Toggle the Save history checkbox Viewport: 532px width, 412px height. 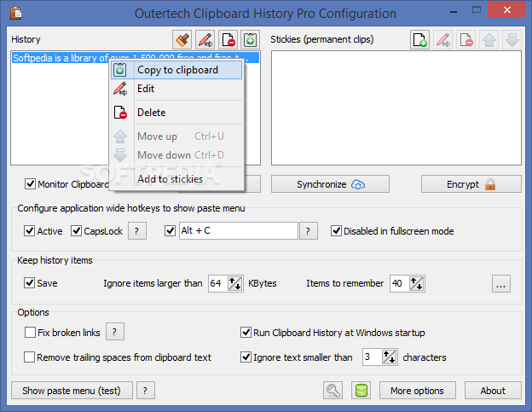pyautogui.click(x=29, y=282)
